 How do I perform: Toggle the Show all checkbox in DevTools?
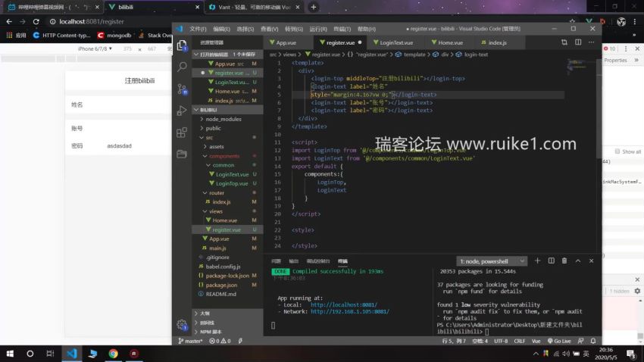617,151
